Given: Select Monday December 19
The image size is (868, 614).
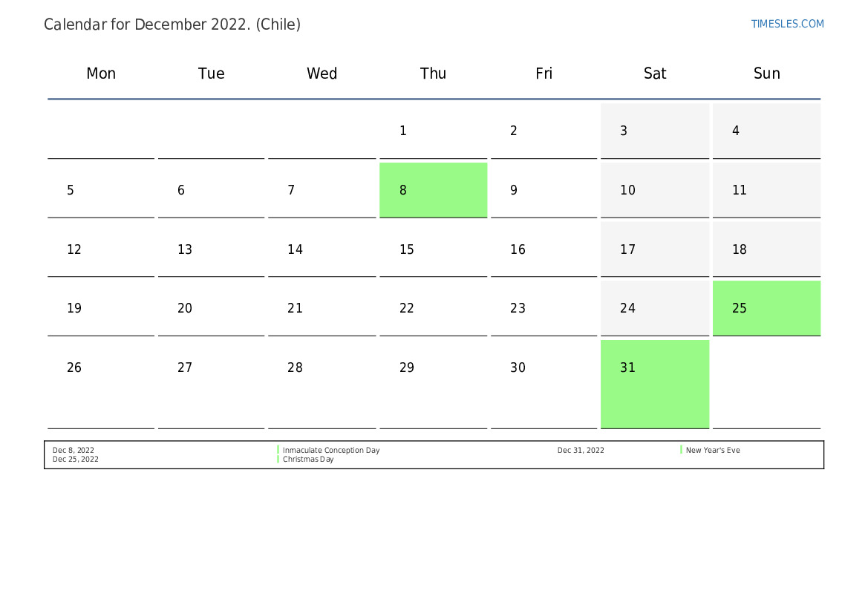Looking at the screenshot, I should tap(101, 308).
